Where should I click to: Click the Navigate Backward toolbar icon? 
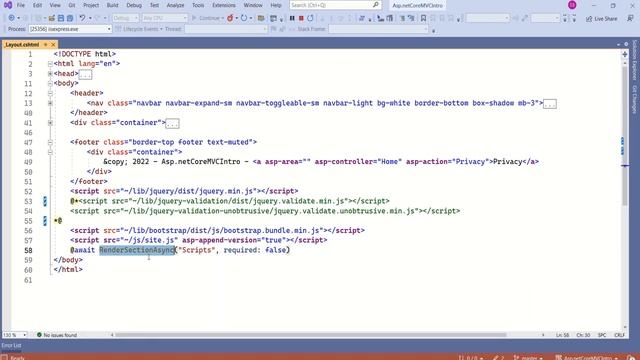click(11, 18)
